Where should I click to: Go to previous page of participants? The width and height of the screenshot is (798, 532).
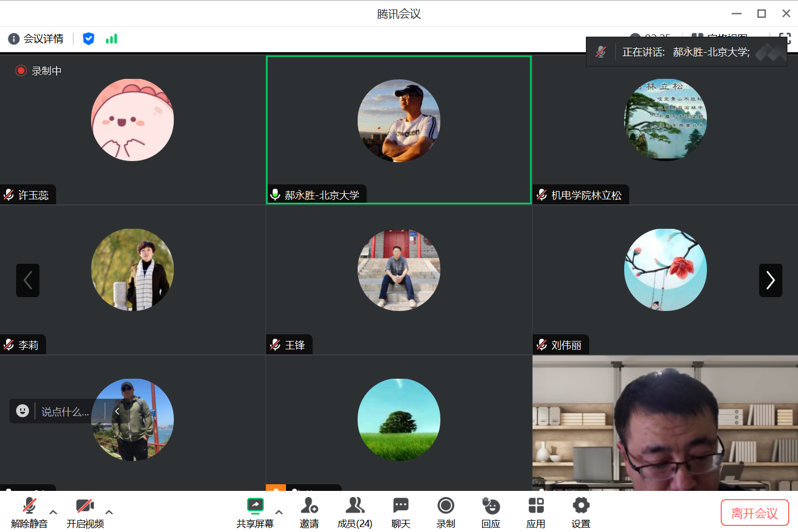click(x=28, y=280)
